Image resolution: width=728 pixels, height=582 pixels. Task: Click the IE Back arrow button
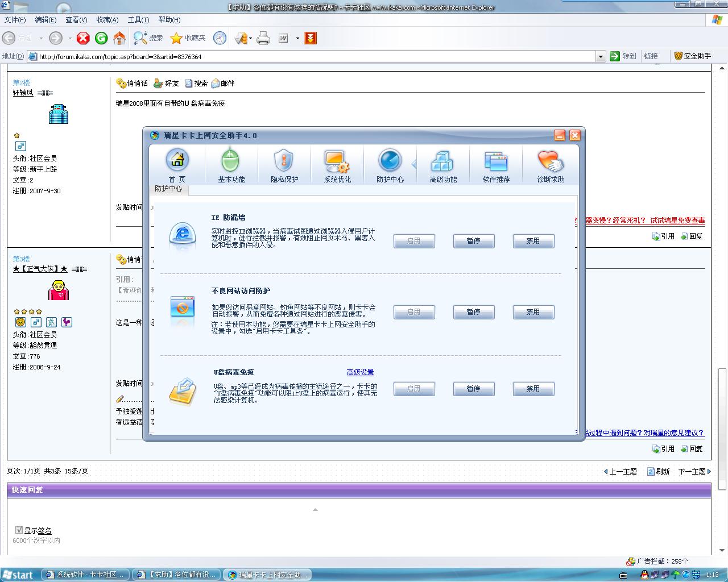(x=9, y=38)
